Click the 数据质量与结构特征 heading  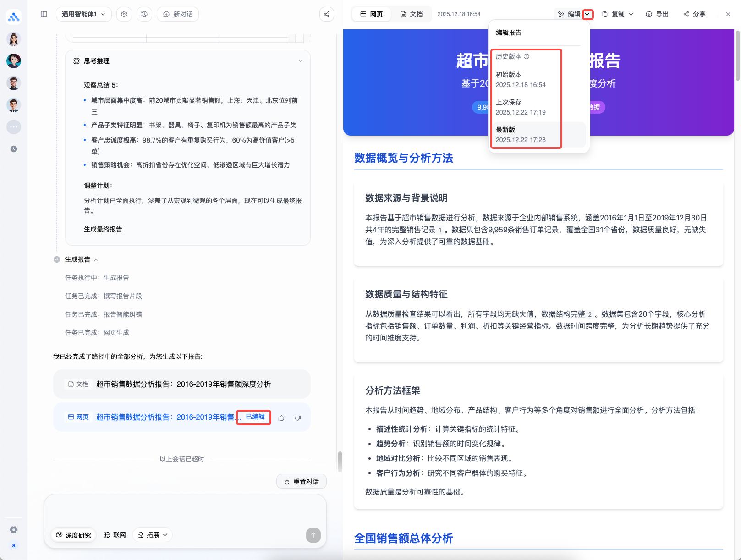tap(406, 294)
